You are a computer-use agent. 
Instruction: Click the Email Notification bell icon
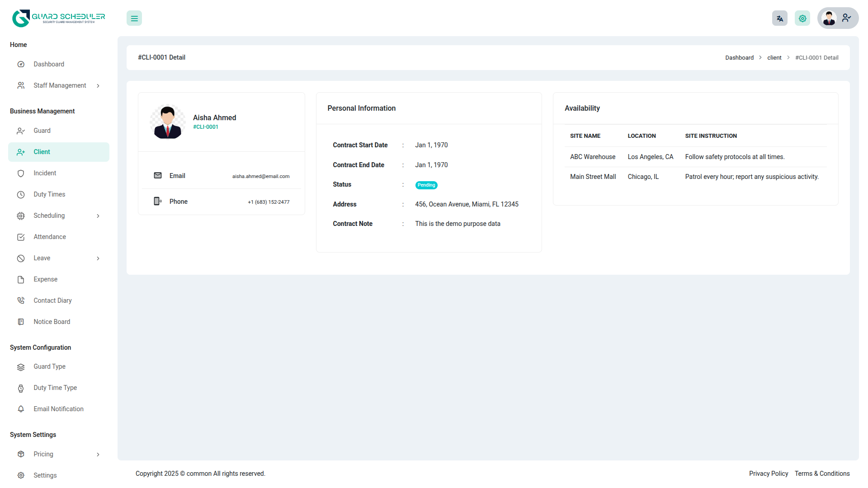pos(21,409)
